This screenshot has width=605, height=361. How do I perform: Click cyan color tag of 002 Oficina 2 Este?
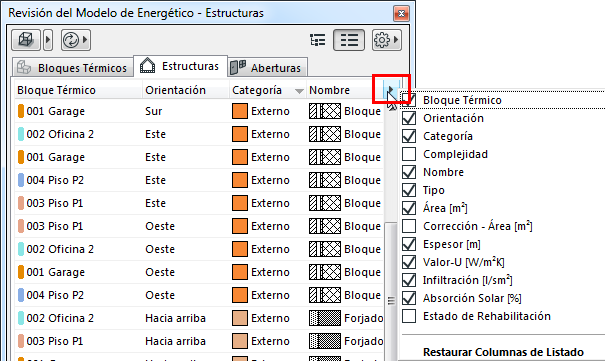[x=21, y=134]
